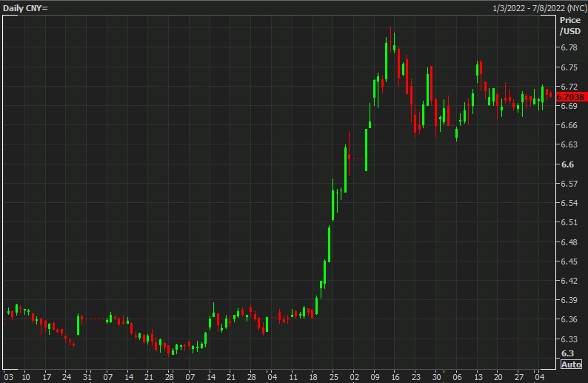
Task: Click the 6.33 price axis label
Action: (569, 339)
